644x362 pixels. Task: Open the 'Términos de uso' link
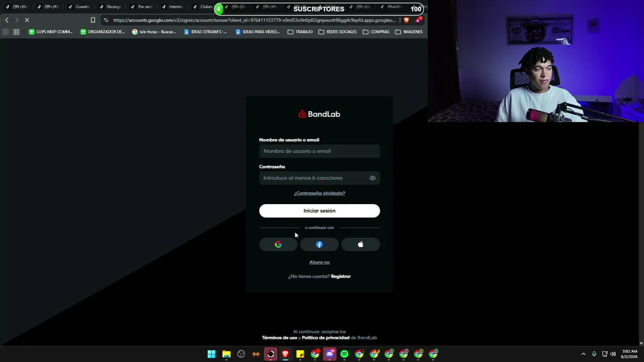tap(279, 338)
